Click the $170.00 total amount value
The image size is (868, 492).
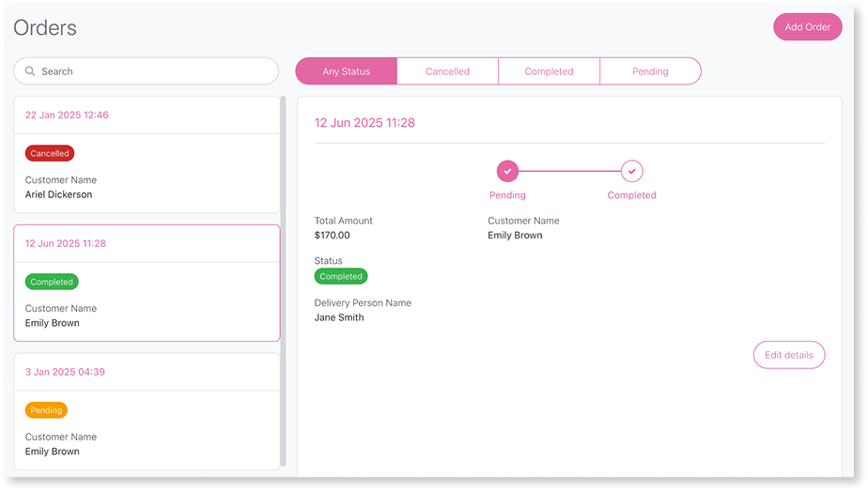(333, 236)
